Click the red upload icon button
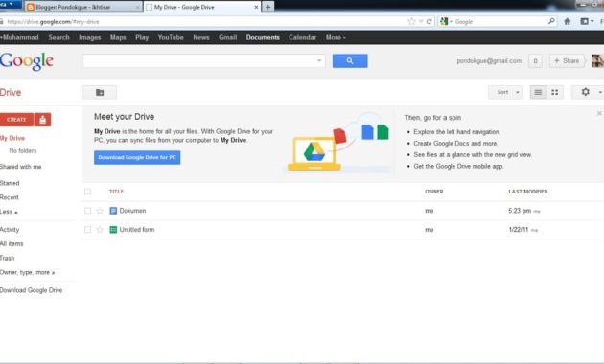 point(43,120)
